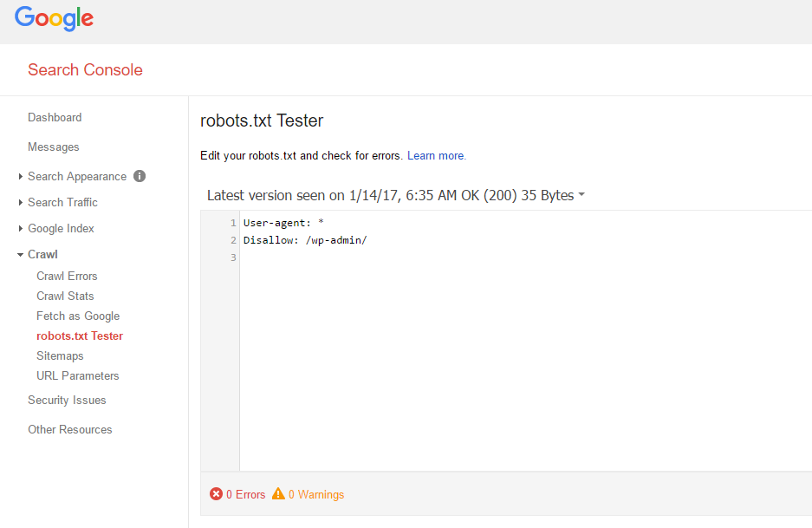Screen dimensions: 812x528
Task: Select Search Appearance menu item
Action: (x=77, y=177)
